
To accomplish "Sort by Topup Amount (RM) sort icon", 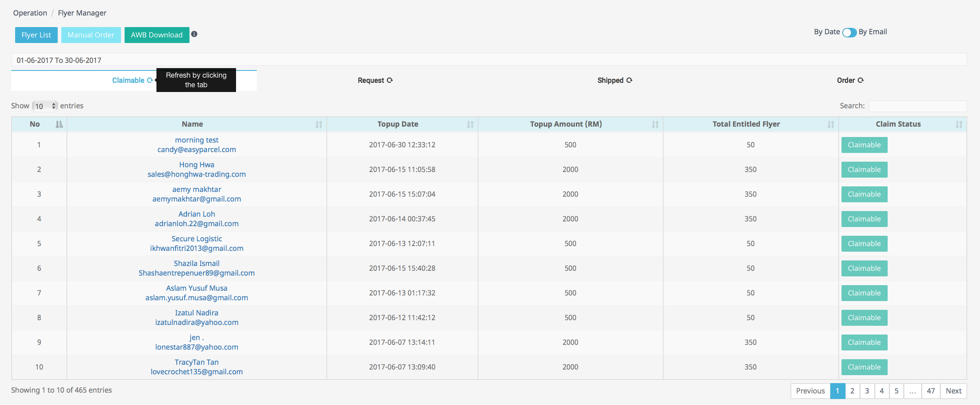I will point(655,125).
